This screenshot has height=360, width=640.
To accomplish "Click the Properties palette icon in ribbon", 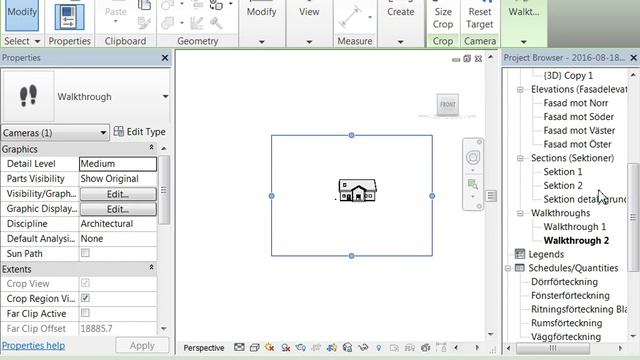I will (x=69, y=17).
